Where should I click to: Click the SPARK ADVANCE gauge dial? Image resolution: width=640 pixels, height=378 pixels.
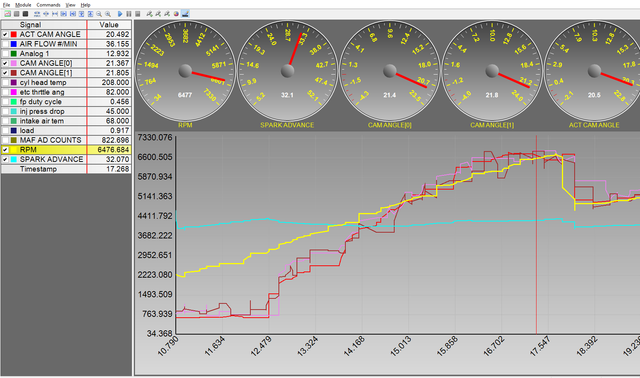tap(287, 71)
